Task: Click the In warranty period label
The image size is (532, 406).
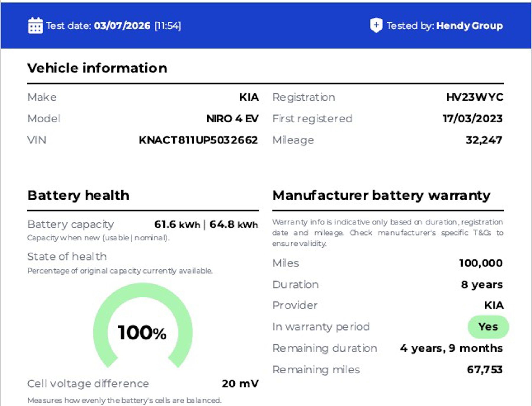Action: coord(321,327)
